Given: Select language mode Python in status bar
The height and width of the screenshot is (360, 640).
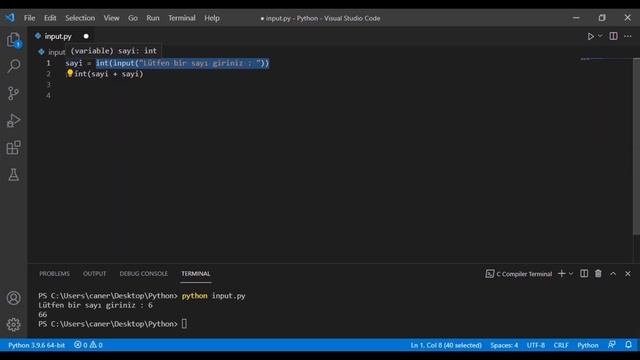Looking at the screenshot, I should tap(588, 345).
